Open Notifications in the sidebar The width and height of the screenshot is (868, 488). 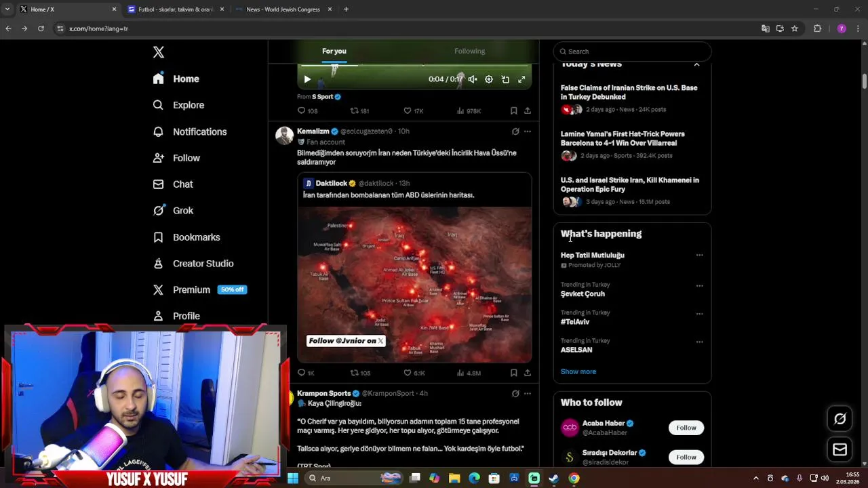[189, 131]
